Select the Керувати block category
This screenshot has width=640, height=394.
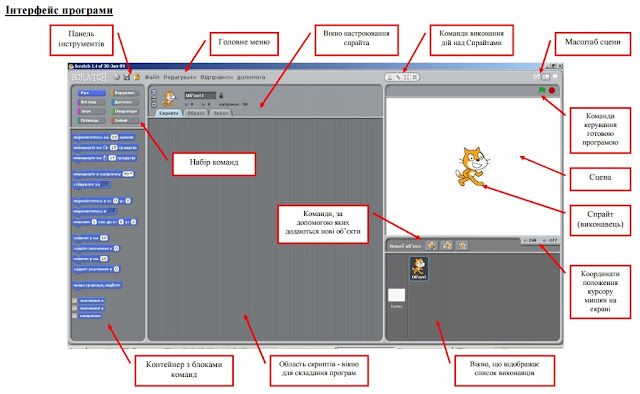click(x=125, y=93)
